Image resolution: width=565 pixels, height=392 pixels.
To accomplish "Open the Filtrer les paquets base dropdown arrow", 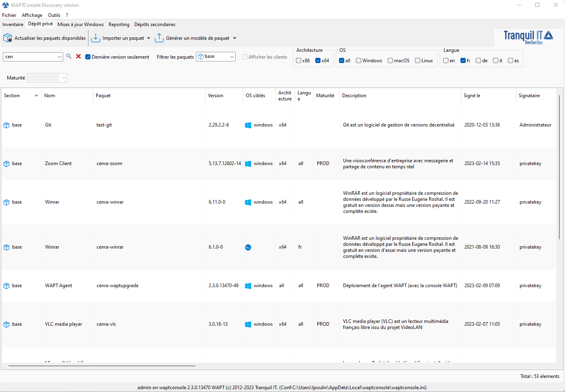I will [x=232, y=57].
